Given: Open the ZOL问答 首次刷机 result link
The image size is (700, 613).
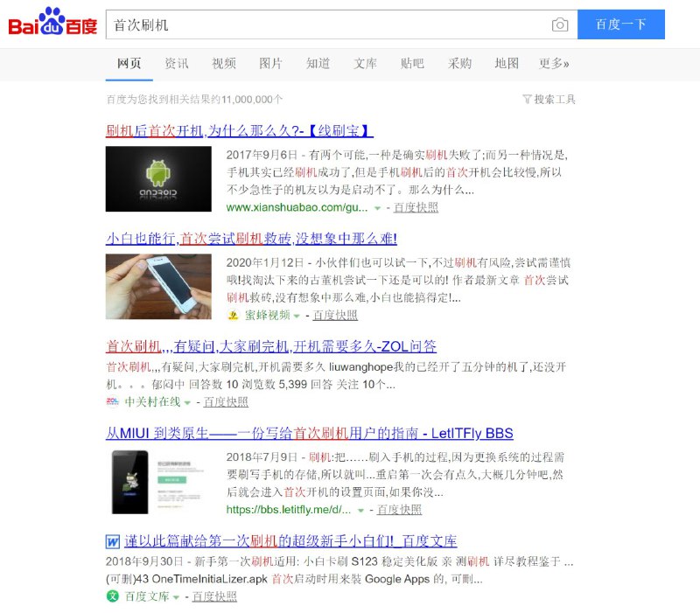Looking at the screenshot, I should (271, 346).
